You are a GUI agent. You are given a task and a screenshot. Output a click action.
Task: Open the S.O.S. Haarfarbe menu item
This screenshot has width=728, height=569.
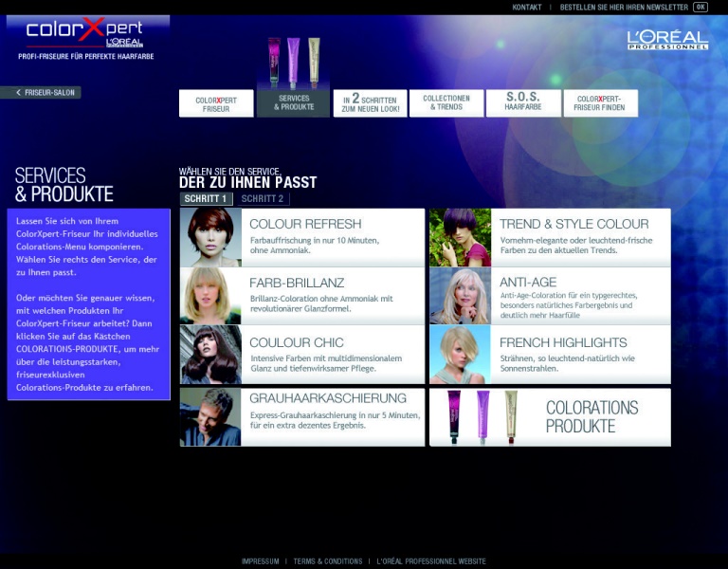[x=523, y=102]
